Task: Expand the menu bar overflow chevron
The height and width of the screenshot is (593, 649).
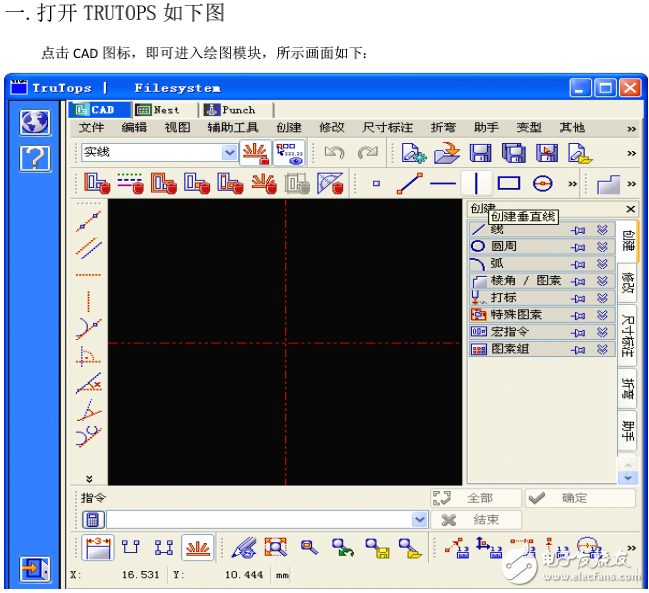Action: [x=631, y=129]
